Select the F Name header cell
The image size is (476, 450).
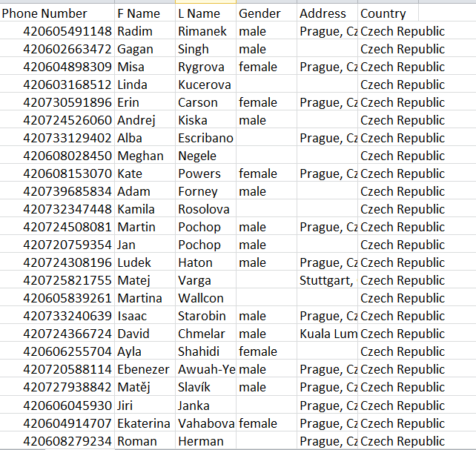tap(145, 13)
